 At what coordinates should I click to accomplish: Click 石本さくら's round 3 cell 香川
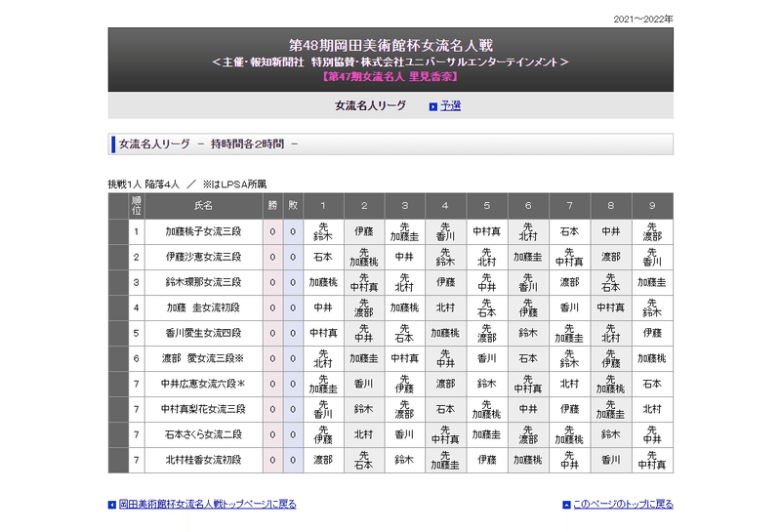point(404,434)
